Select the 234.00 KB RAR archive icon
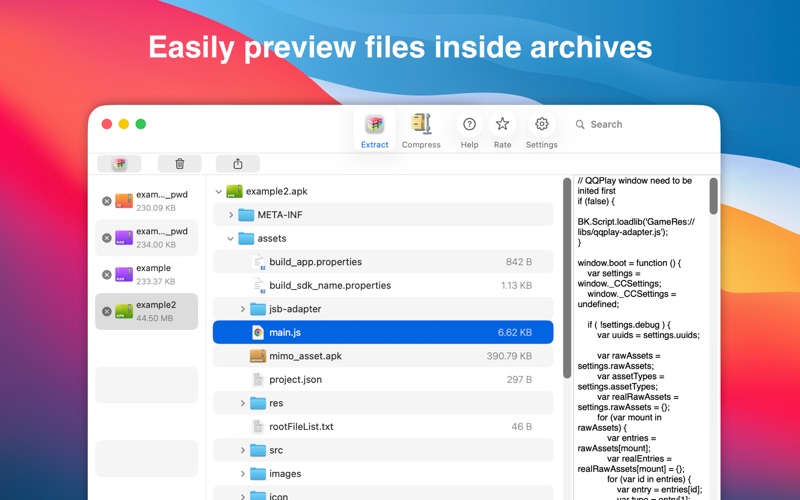The width and height of the screenshot is (800, 500). click(124, 238)
